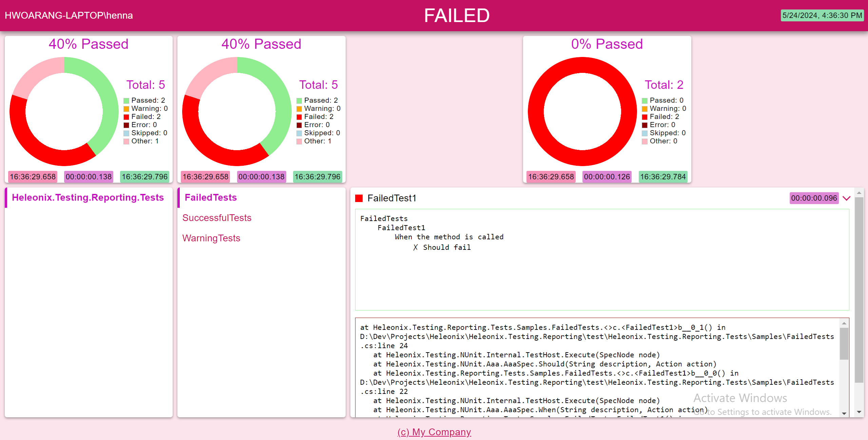This screenshot has width=868, height=440.
Task: Click the pink Other legend swatch in second chart
Action: pos(299,141)
